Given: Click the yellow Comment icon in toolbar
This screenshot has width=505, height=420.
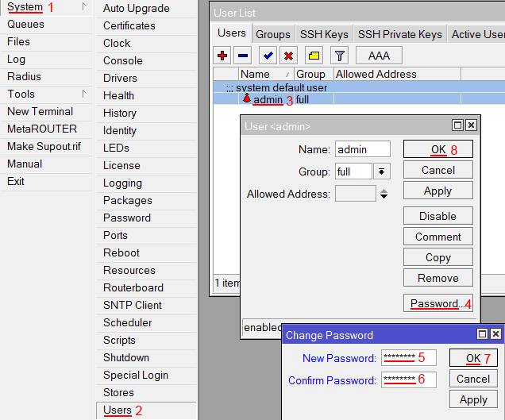Looking at the screenshot, I should [314, 56].
